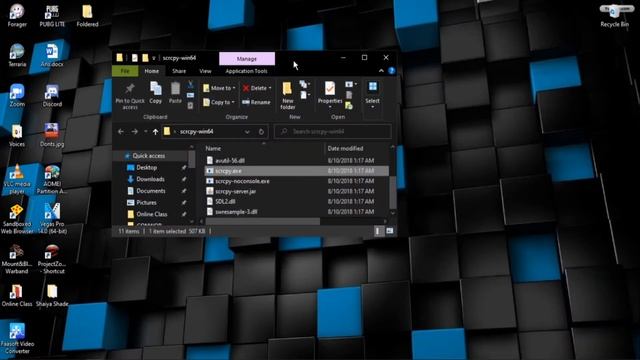Open the Move to dropdown

coord(219,88)
